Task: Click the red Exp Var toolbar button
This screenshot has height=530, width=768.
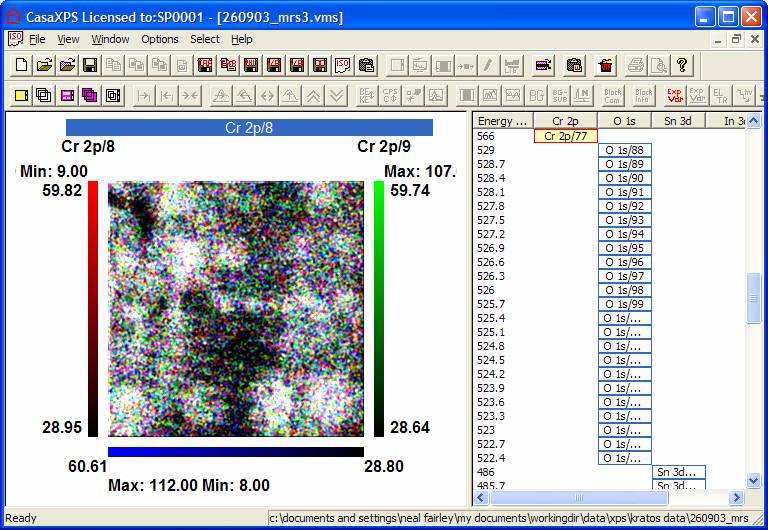Action: pos(674,96)
